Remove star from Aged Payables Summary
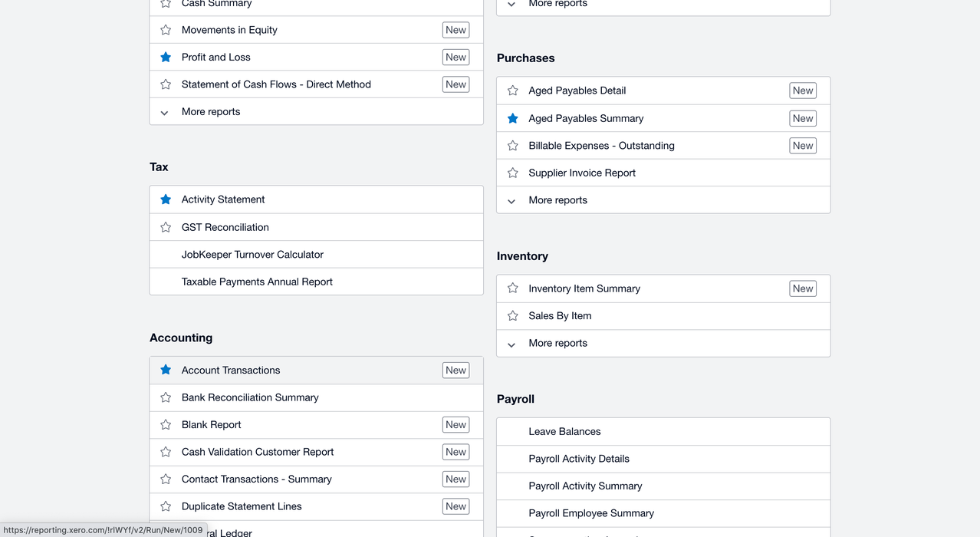 tap(513, 118)
